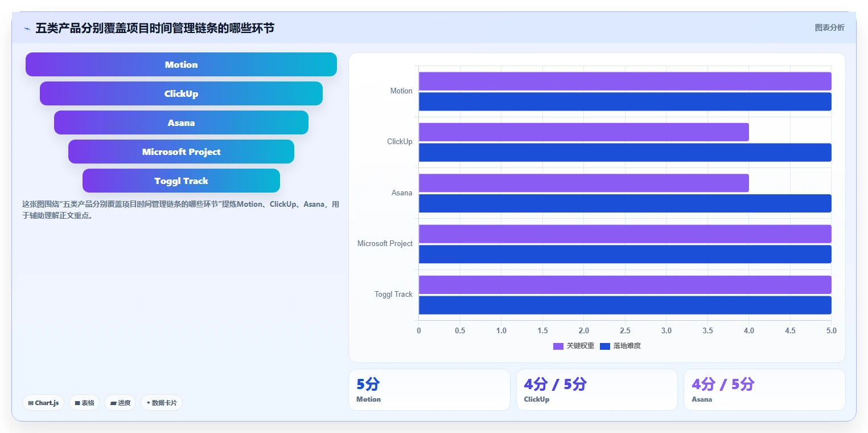Click the blue Toggl Track chart bar
Screen dimensions: 868x433
pos(625,305)
